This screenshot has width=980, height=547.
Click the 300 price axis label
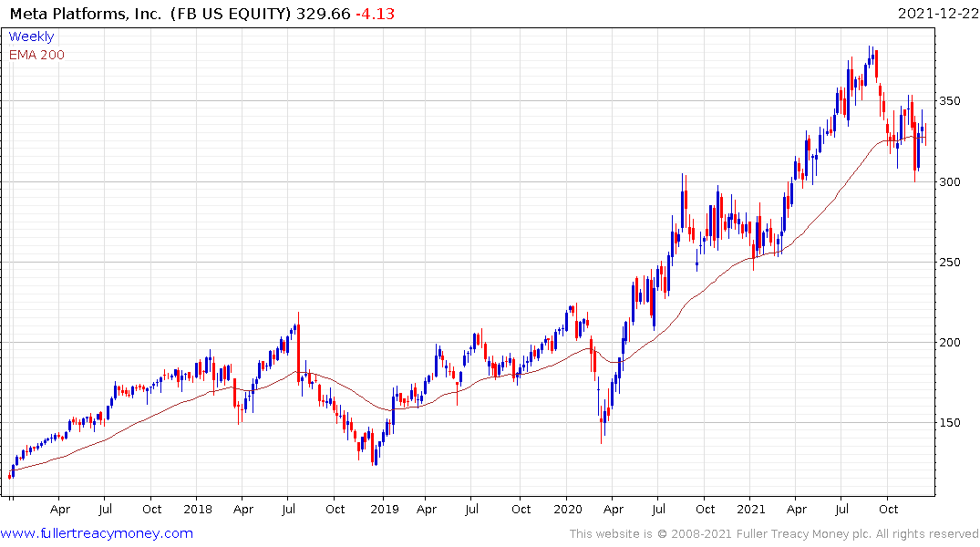[x=949, y=182]
